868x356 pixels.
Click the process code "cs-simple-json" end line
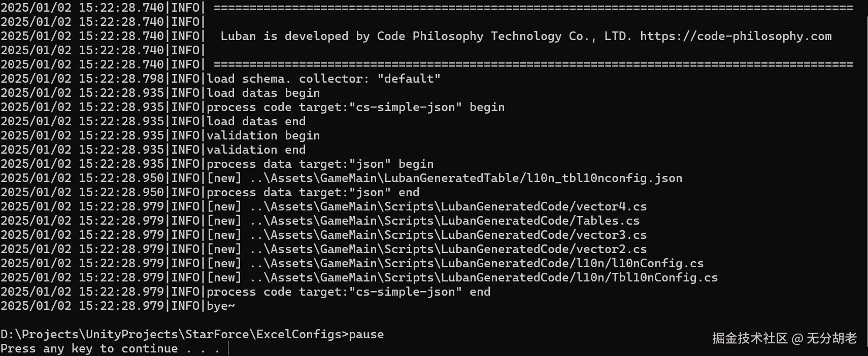348,292
